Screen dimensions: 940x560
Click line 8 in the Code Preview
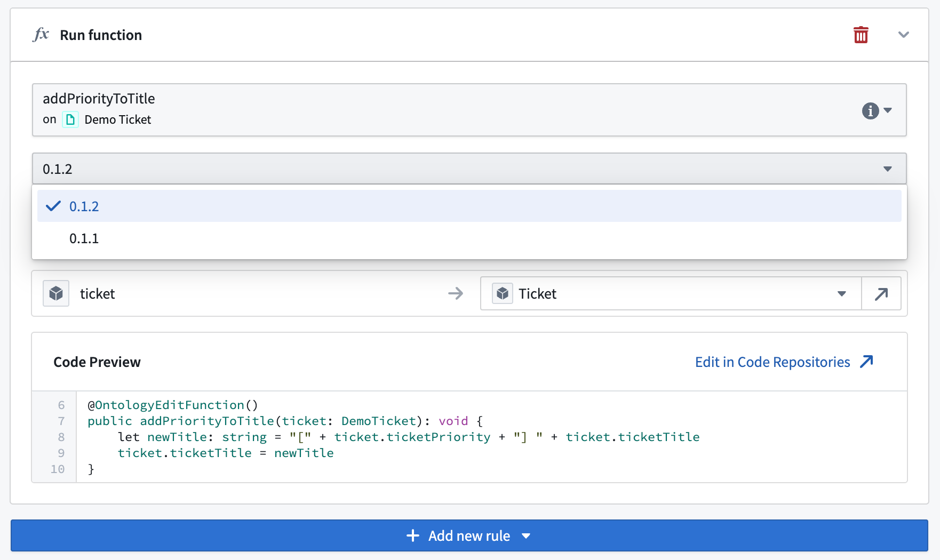373,437
